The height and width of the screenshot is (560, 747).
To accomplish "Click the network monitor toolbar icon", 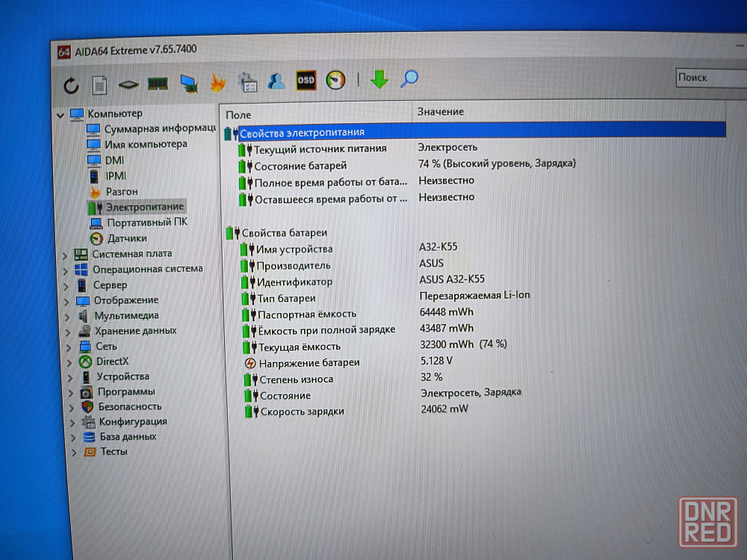I will click(x=189, y=84).
